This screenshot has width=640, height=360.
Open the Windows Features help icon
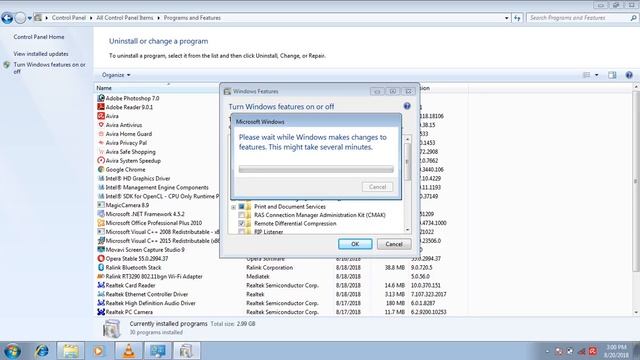pyautogui.click(x=407, y=106)
